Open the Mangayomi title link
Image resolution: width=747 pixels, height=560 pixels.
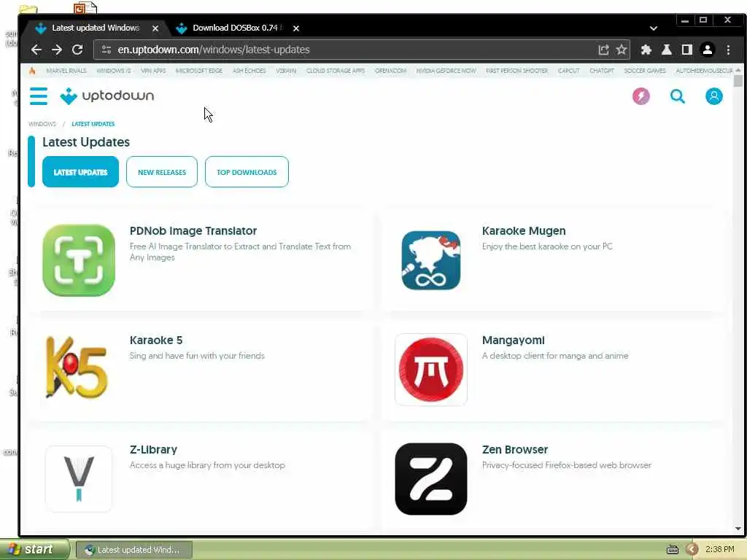point(513,340)
